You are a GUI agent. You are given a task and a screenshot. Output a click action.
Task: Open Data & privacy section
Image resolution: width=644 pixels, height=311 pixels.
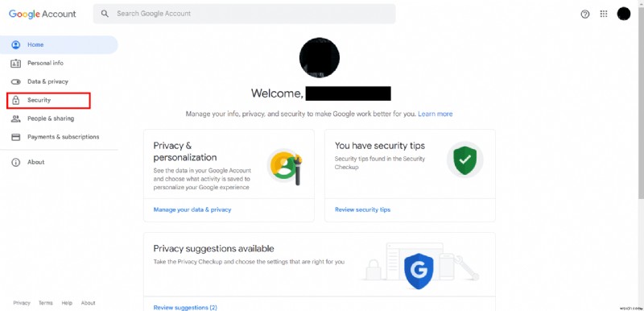point(47,81)
